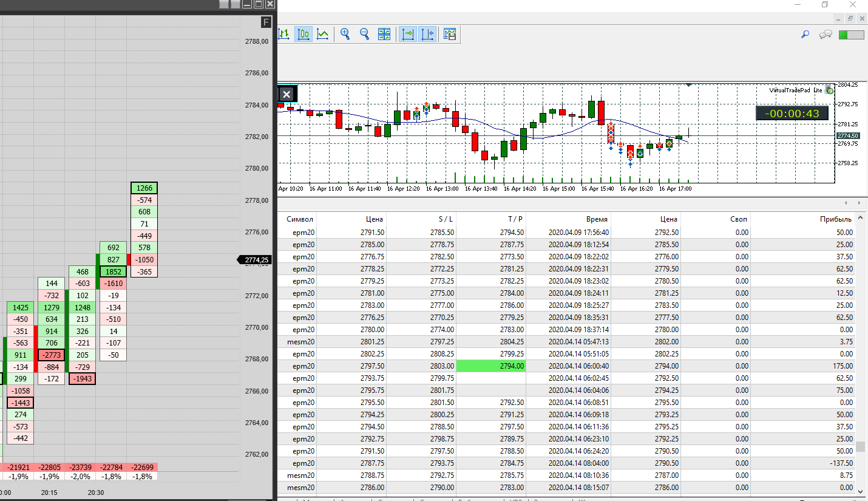Viewport: 868px width, 501px height.
Task: Switch chart to bar chart mode
Action: click(283, 34)
